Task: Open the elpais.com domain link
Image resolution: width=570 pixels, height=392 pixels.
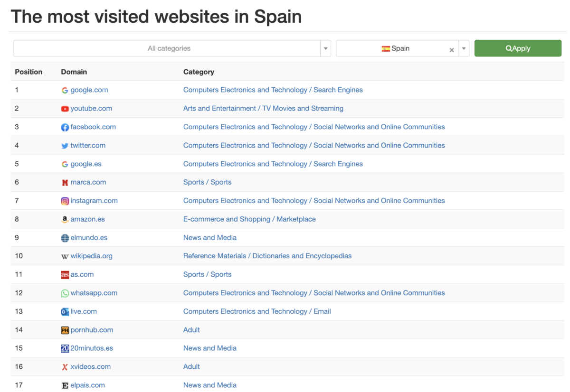Action: point(88,385)
